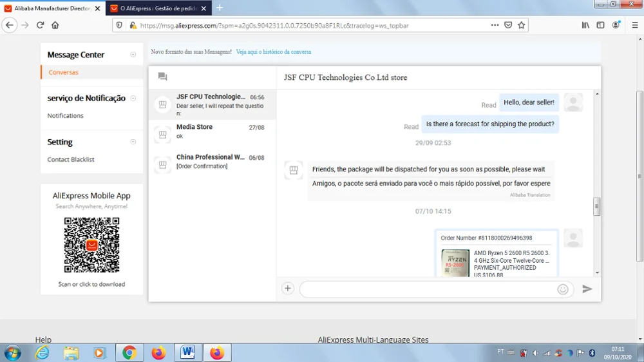Collapse the serviço de Notificação section
This screenshot has width=644, height=362.
[133, 98]
